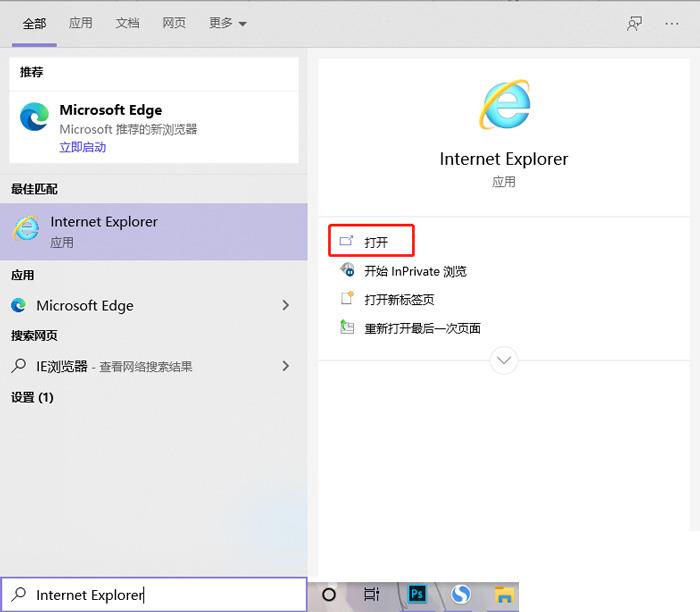Choose 开始 InPrivate 浏览 action
This screenshot has height=612, width=700.
coord(415,271)
